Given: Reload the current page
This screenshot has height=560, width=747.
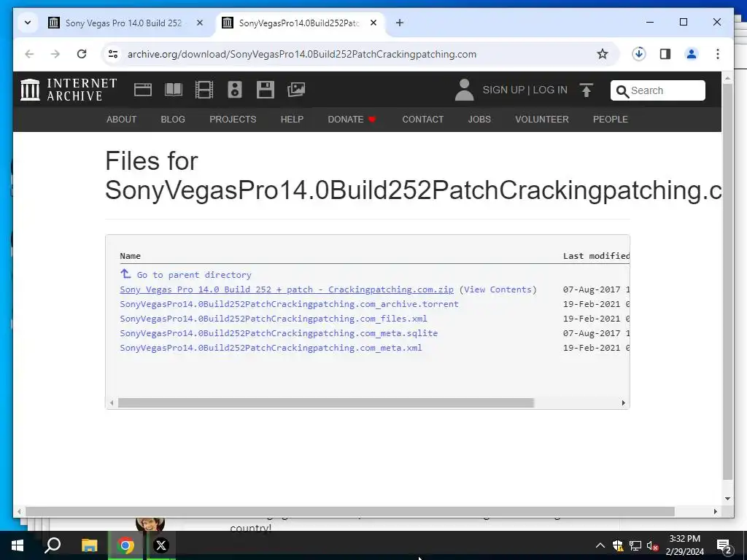Looking at the screenshot, I should [82, 54].
